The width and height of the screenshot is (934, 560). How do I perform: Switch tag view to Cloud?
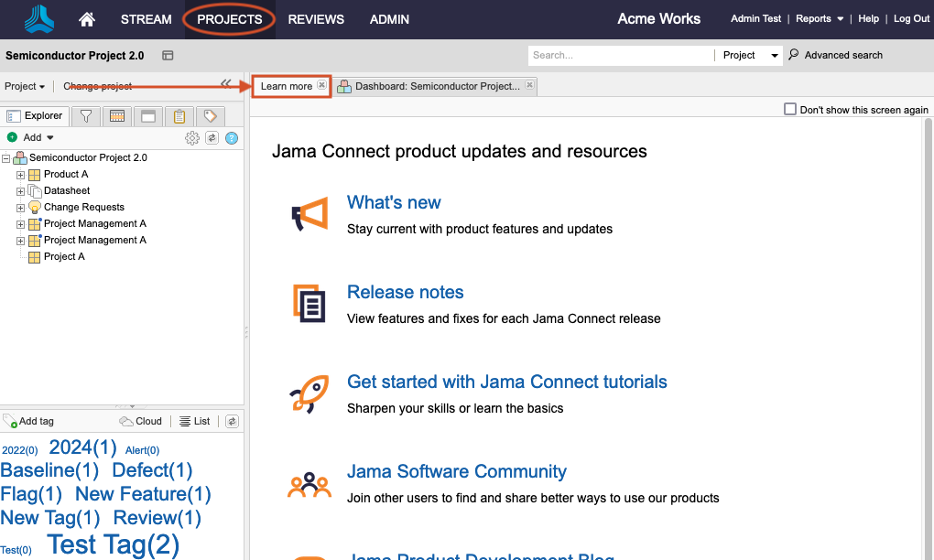[141, 422]
